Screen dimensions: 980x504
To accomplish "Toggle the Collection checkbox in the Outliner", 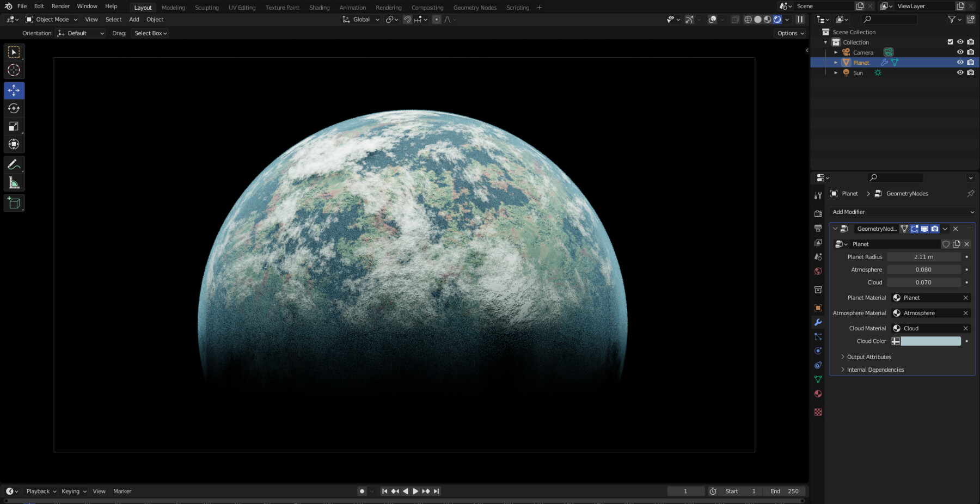I will pos(950,42).
